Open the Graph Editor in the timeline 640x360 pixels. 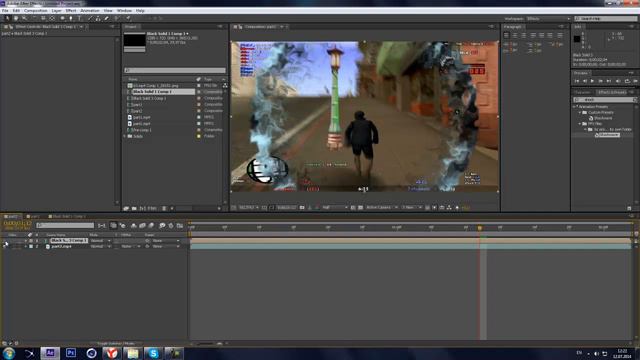pyautogui.click(x=180, y=225)
